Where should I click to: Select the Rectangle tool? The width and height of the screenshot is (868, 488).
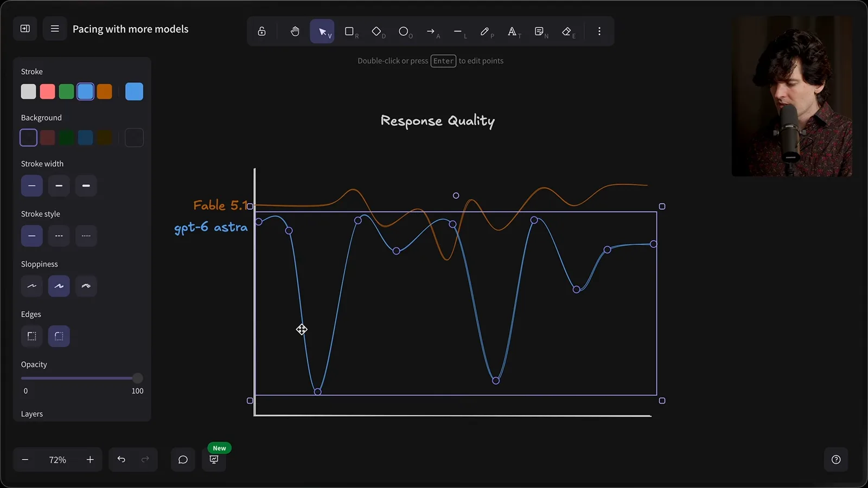[350, 31]
